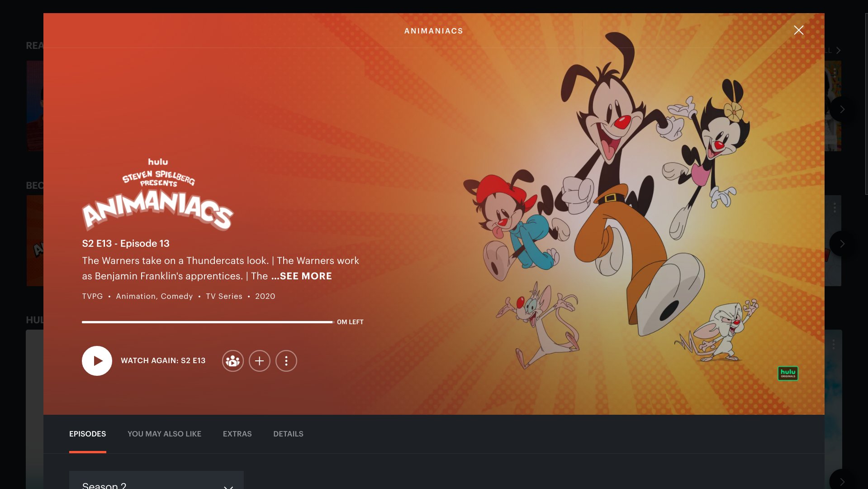The width and height of the screenshot is (868, 489).
Task: Click the episode title S2 E13 - Episode 13
Action: click(x=126, y=244)
